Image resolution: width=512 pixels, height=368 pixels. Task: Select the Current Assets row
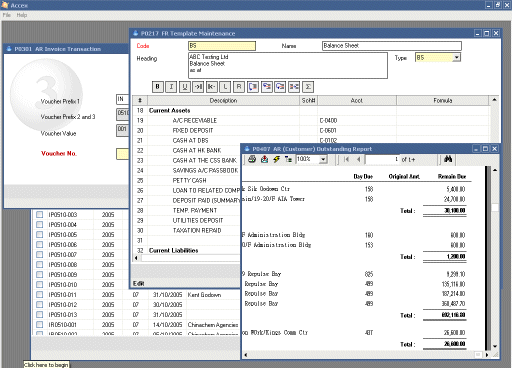pyautogui.click(x=311, y=110)
